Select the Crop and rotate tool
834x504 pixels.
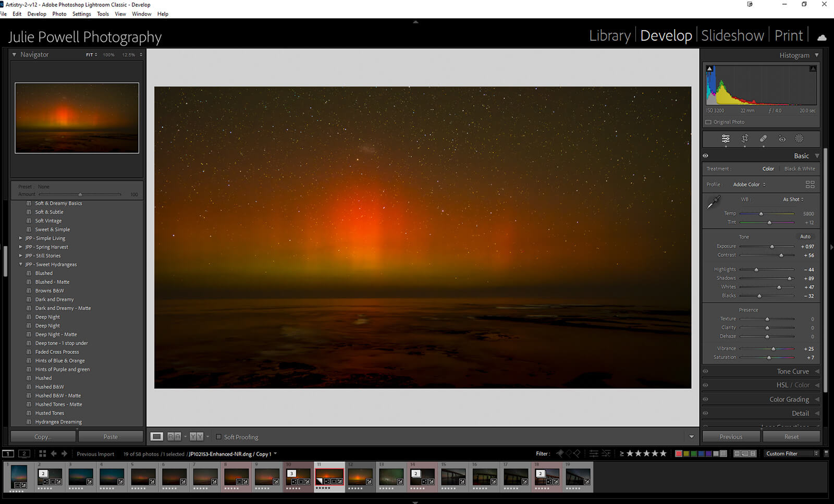coord(745,139)
